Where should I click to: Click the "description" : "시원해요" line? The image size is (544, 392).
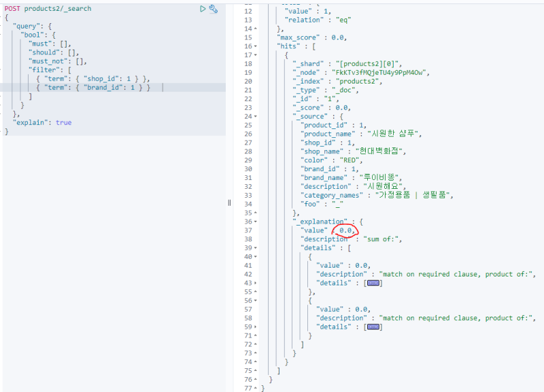coord(353,186)
